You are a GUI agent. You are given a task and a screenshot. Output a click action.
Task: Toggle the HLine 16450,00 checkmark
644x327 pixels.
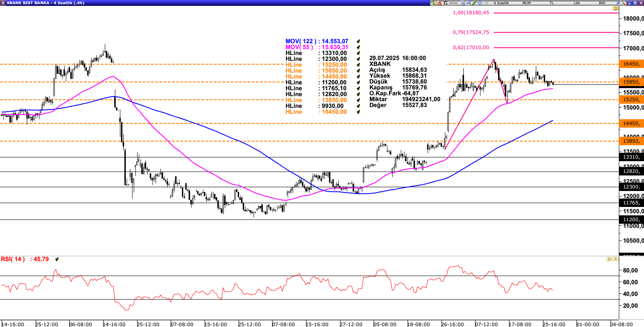click(358, 112)
